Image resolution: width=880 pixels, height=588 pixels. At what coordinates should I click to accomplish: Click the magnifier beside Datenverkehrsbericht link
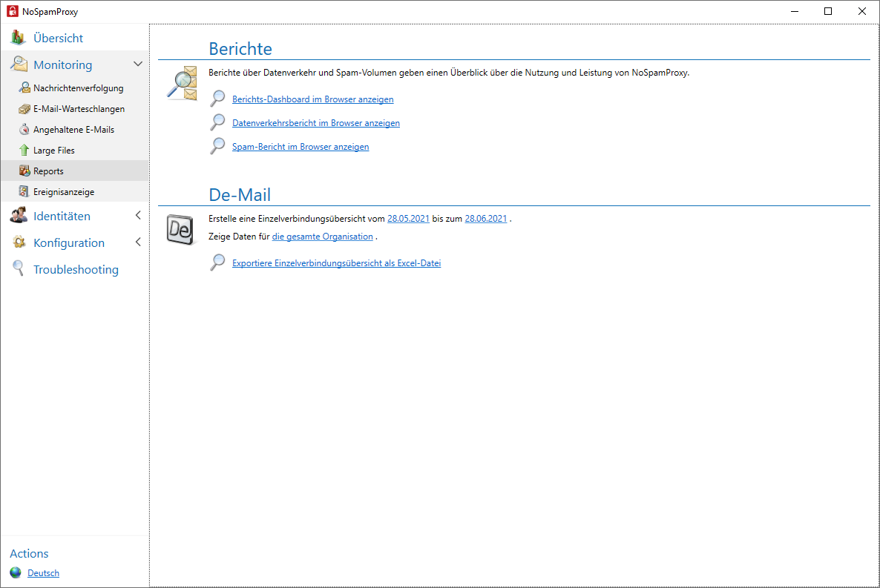coord(217,122)
